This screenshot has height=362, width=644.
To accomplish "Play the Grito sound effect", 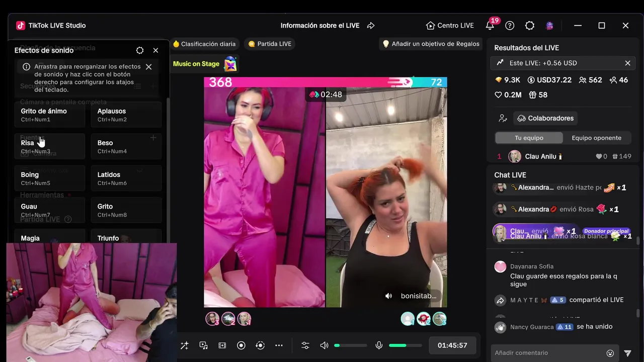I will (126, 210).
